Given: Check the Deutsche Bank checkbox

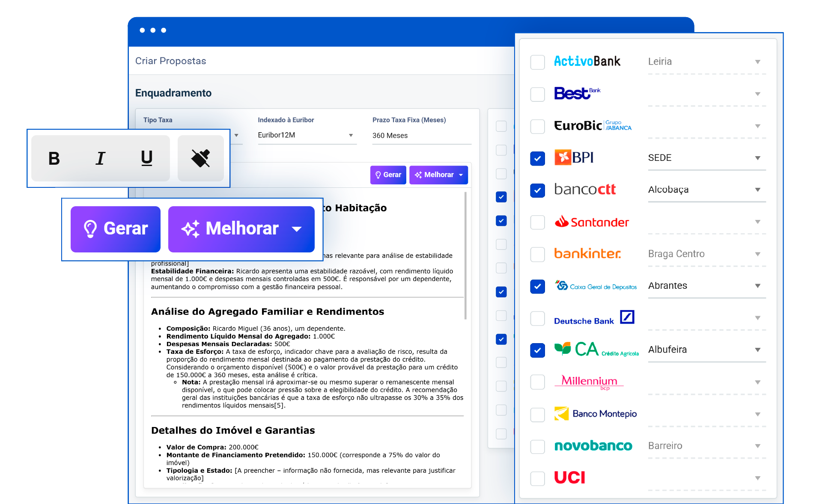Looking at the screenshot, I should point(537,318).
